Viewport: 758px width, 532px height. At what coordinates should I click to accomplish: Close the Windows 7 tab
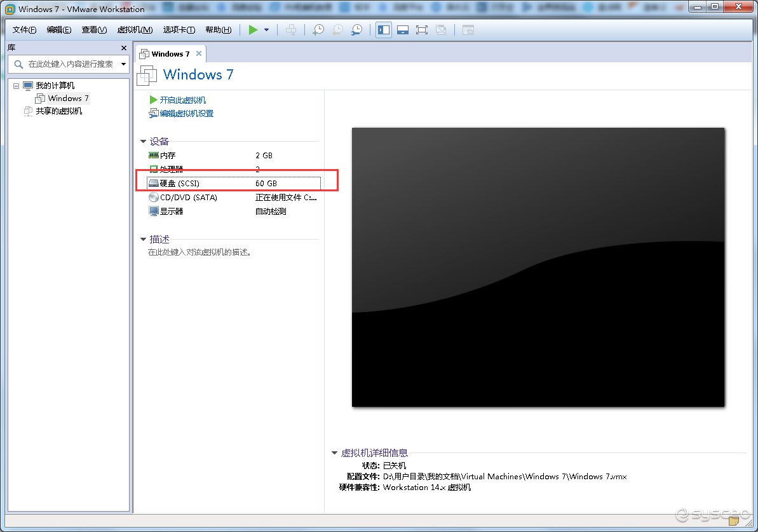coord(199,53)
